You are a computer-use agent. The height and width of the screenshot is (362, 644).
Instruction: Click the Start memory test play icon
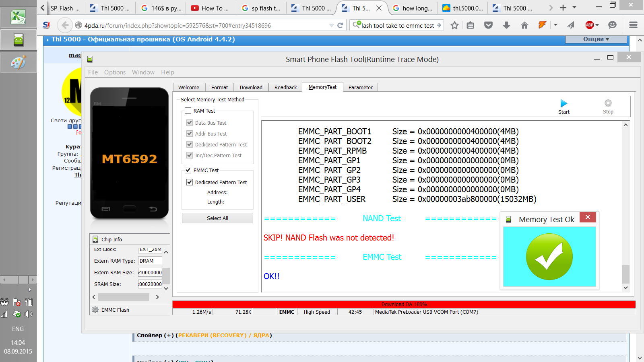[563, 103]
